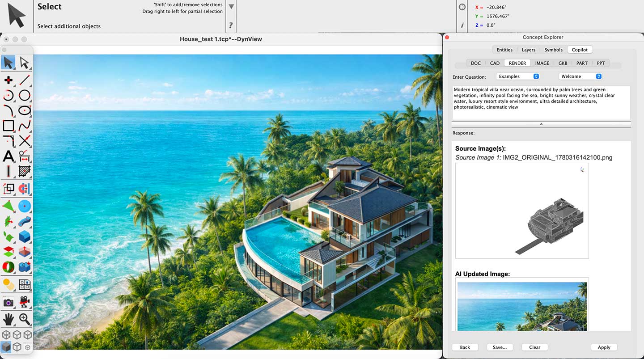
Task: Switch to the Layers tab
Action: [529, 50]
